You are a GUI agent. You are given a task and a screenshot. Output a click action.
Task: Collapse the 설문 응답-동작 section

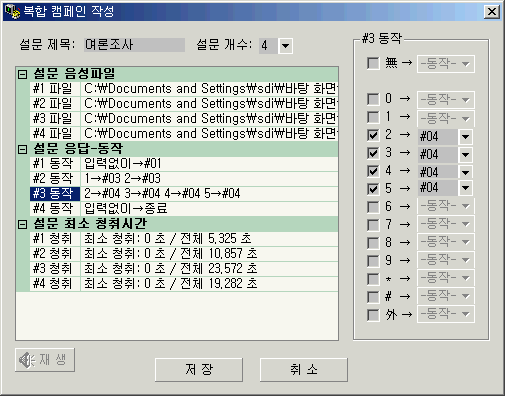coord(22,149)
